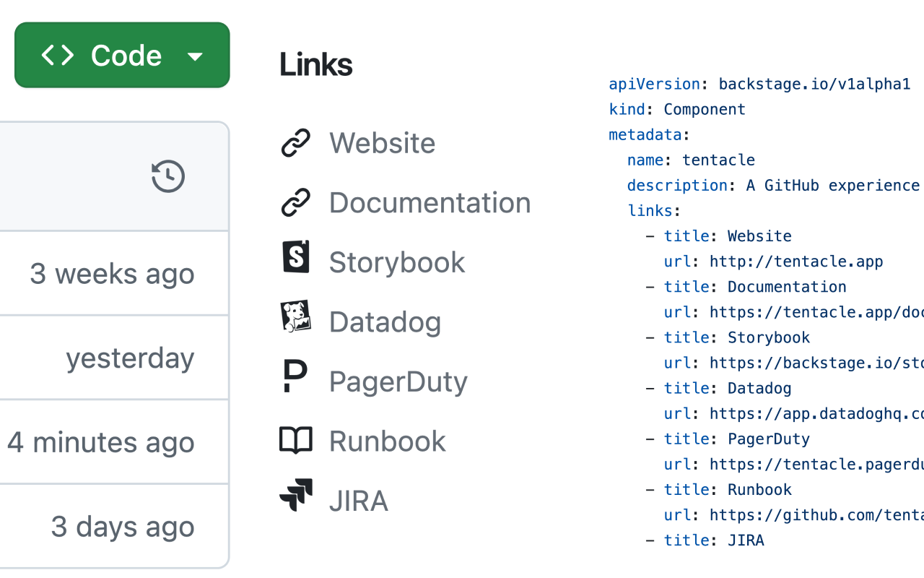This screenshot has width=924, height=578.
Task: Select the name tentacle in the YAML
Action: 719,160
